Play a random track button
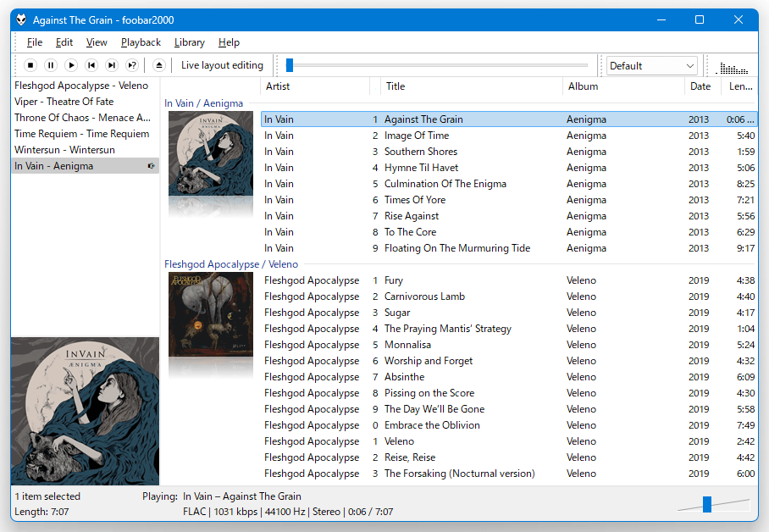Screen dimensions: 769x532 [132, 65]
